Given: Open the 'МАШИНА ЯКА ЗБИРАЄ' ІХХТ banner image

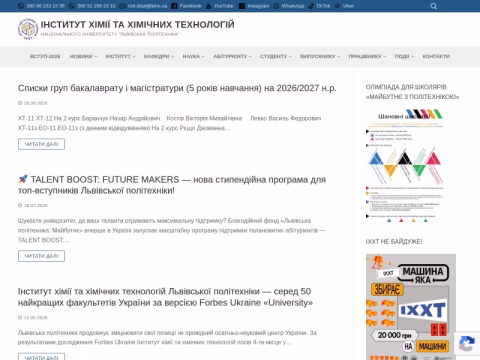Looking at the screenshot, I should coord(411,307).
